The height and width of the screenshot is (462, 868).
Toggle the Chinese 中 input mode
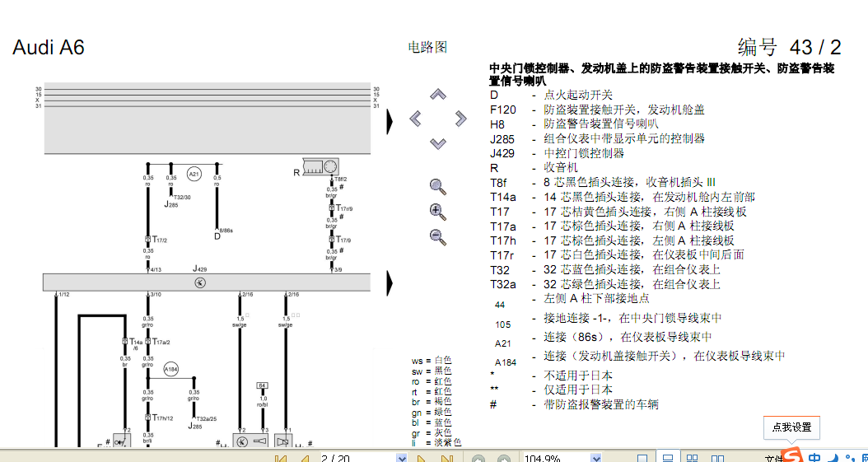click(x=814, y=458)
